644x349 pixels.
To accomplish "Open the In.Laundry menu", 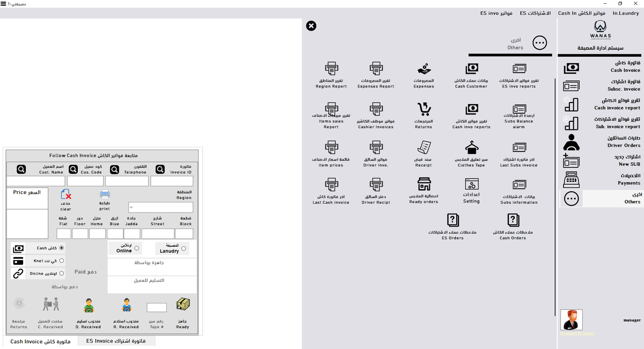I will [626, 13].
